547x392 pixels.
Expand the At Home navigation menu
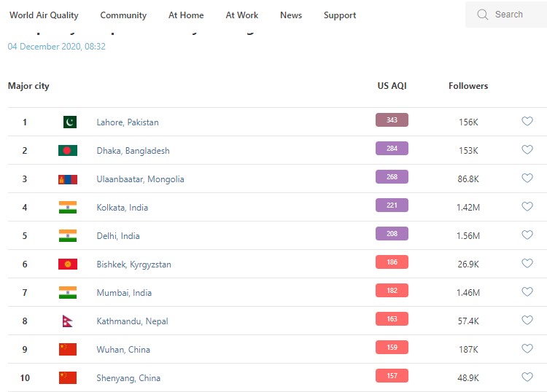point(186,15)
